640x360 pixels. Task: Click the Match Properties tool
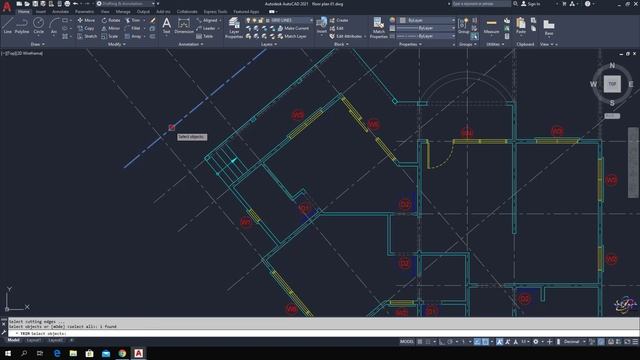point(378,28)
